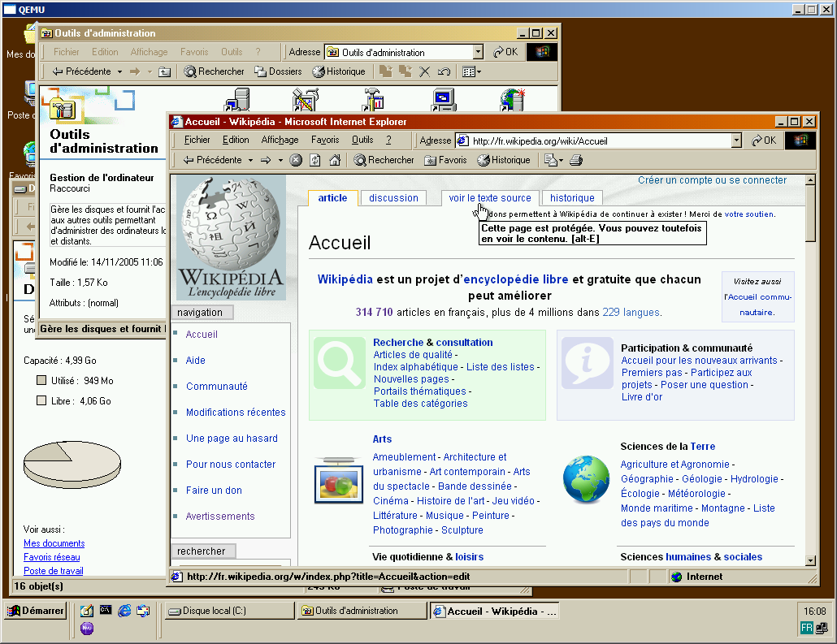Show Historique in the Internet Explorer toolbar
The image size is (837, 644).
pyautogui.click(x=504, y=160)
